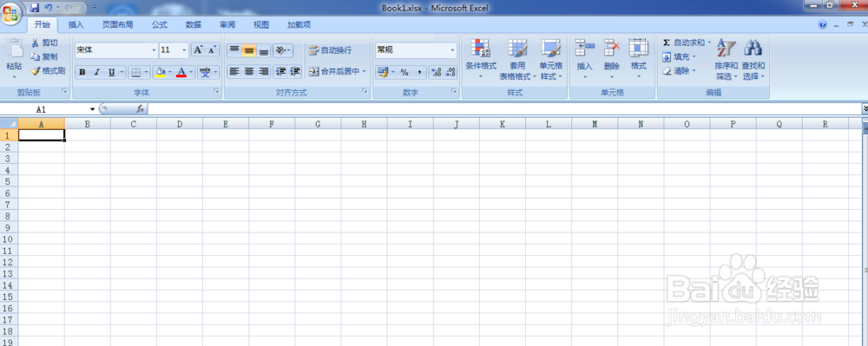Switch to the 公式 tab
The image size is (868, 346).
click(160, 25)
